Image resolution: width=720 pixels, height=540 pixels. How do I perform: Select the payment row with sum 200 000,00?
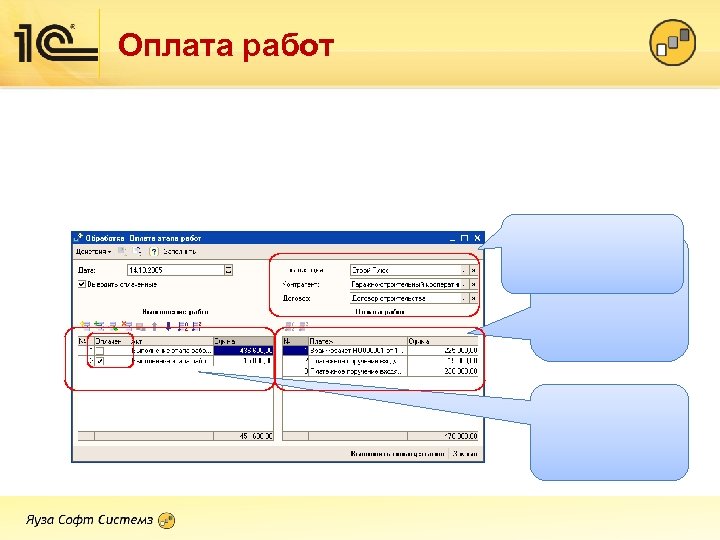tap(380, 371)
